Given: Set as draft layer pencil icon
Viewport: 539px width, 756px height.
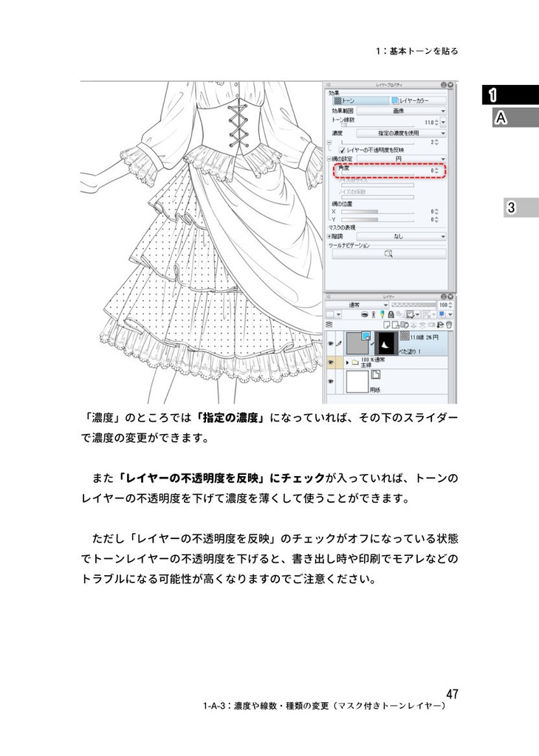Looking at the screenshot, I should [x=382, y=315].
